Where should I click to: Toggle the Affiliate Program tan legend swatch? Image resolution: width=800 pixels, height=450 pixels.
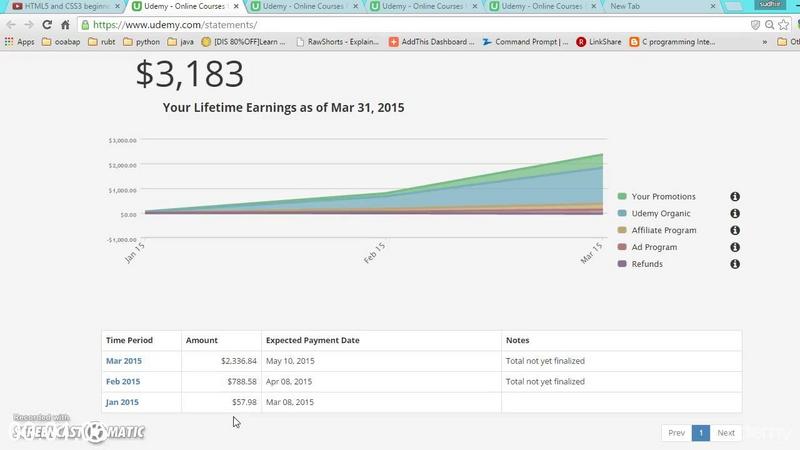[x=622, y=230]
